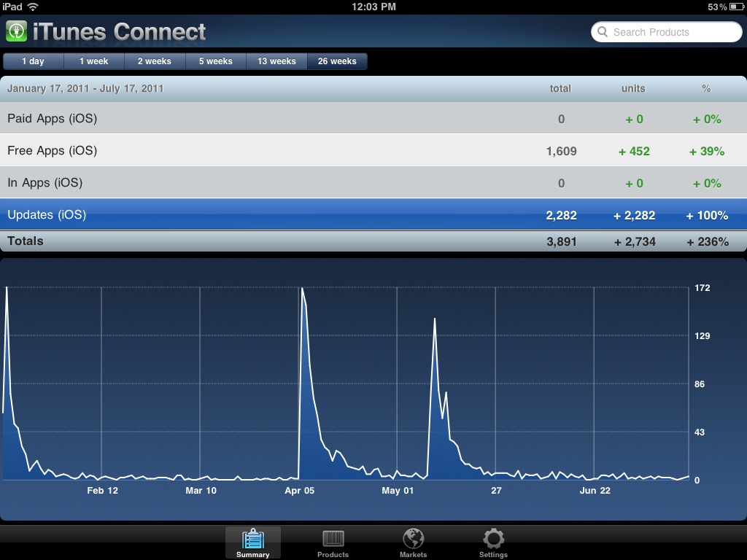Image resolution: width=747 pixels, height=560 pixels.
Task: Click the 172 y-axis value
Action: (x=703, y=287)
